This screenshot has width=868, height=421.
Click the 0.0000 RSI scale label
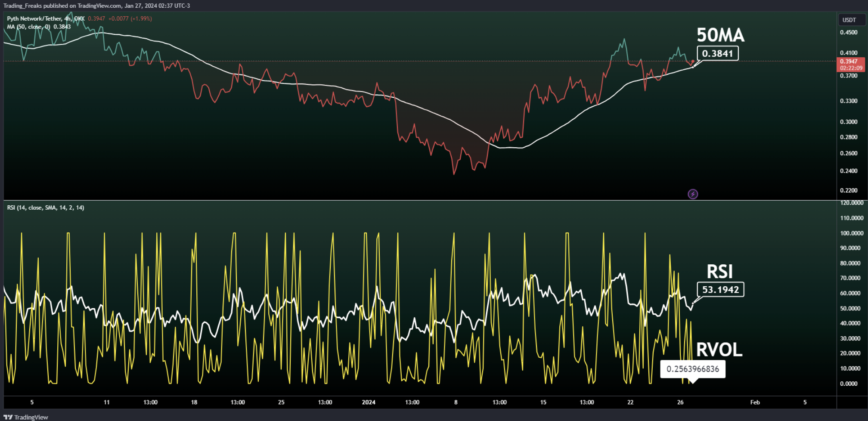(849, 384)
